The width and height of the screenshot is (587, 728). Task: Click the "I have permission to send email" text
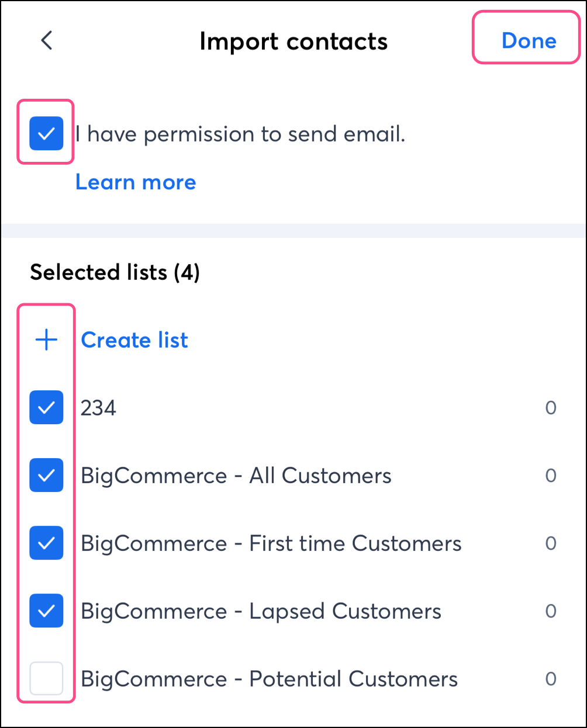240,134
